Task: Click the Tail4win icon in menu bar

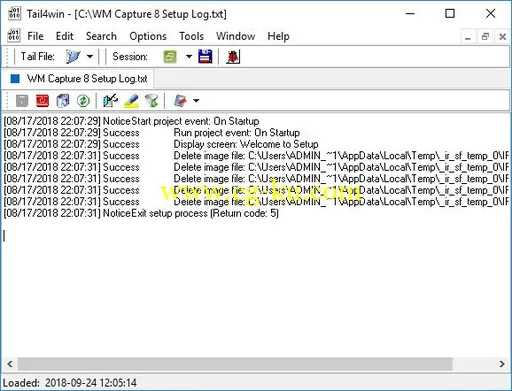Action: 14,36
